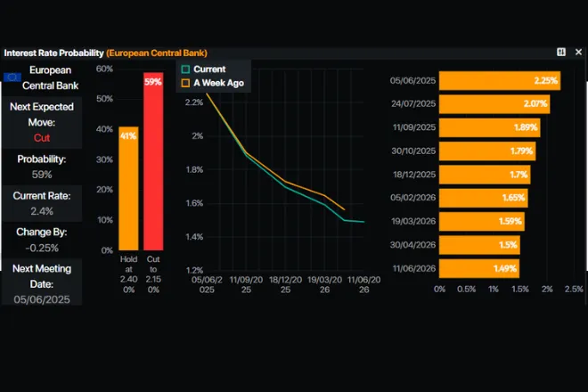
Task: Click the red 59% Cut bar
Action: click(x=153, y=161)
